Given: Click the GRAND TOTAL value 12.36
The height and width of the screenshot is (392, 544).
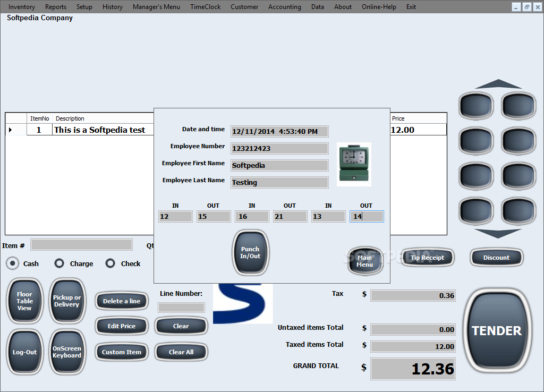Looking at the screenshot, I should (x=413, y=369).
